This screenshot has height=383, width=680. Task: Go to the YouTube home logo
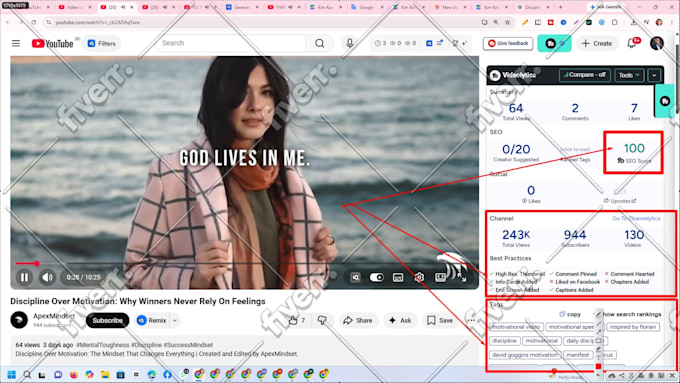tap(52, 43)
